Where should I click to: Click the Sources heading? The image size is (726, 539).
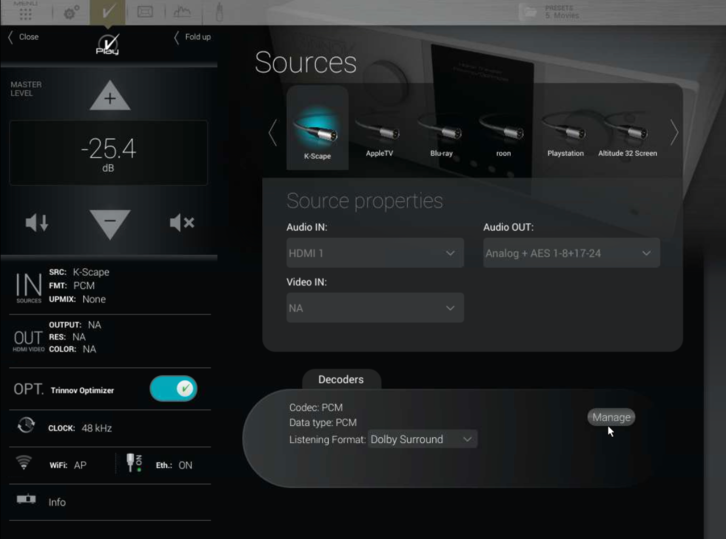[306, 63]
